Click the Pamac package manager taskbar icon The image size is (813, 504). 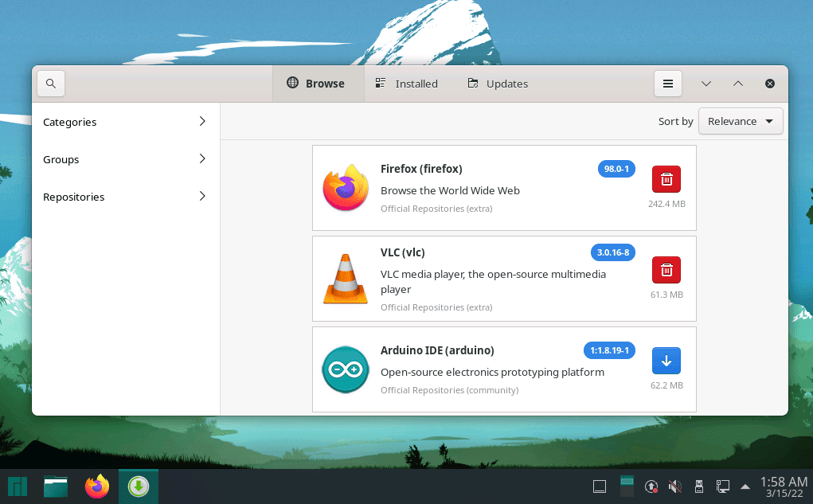point(138,486)
